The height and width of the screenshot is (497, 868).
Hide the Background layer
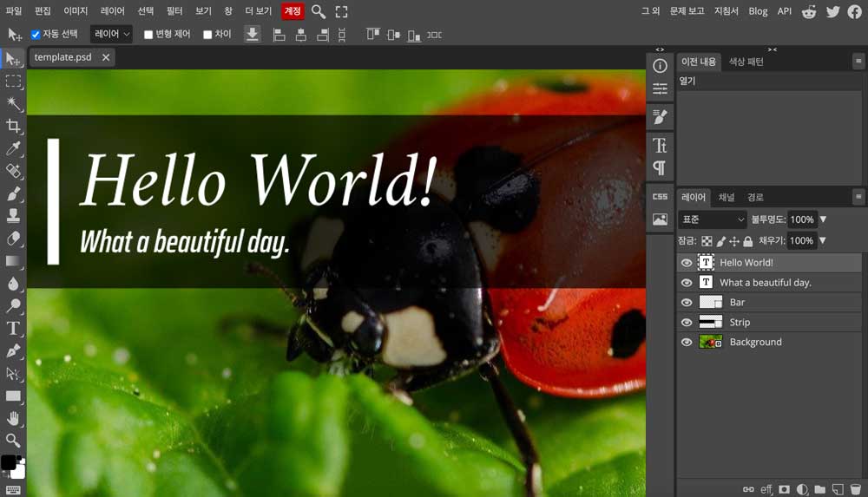[x=687, y=343]
